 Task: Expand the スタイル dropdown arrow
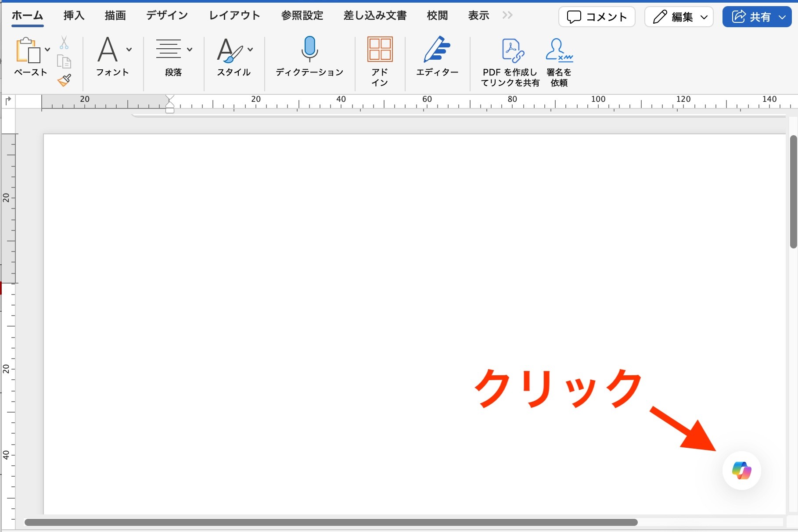(x=250, y=50)
